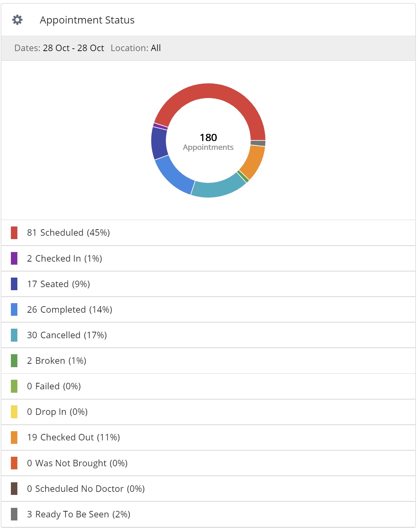The image size is (420, 531).
Task: Toggle the Failed legend row visibility
Action: pyautogui.click(x=54, y=386)
